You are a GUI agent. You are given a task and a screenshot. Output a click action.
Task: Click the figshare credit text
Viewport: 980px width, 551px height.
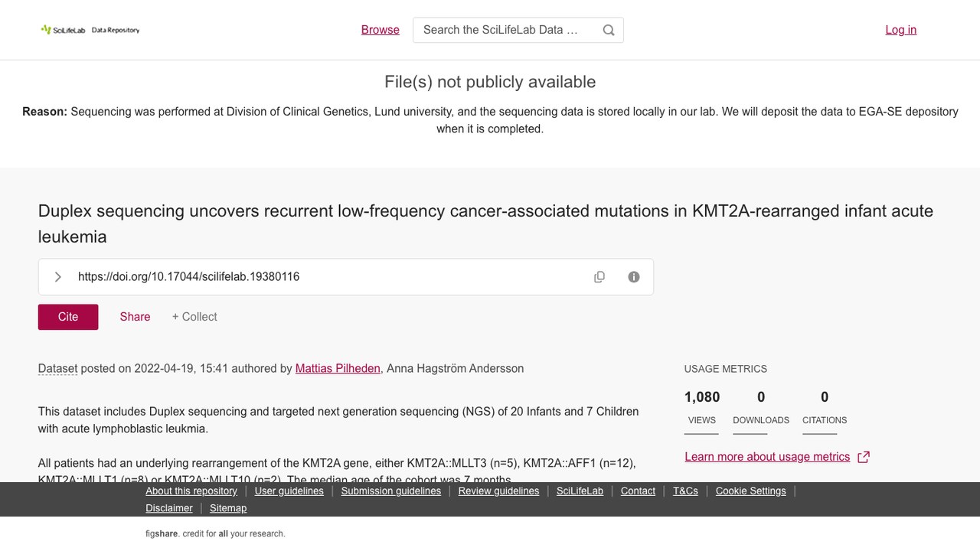(215, 534)
